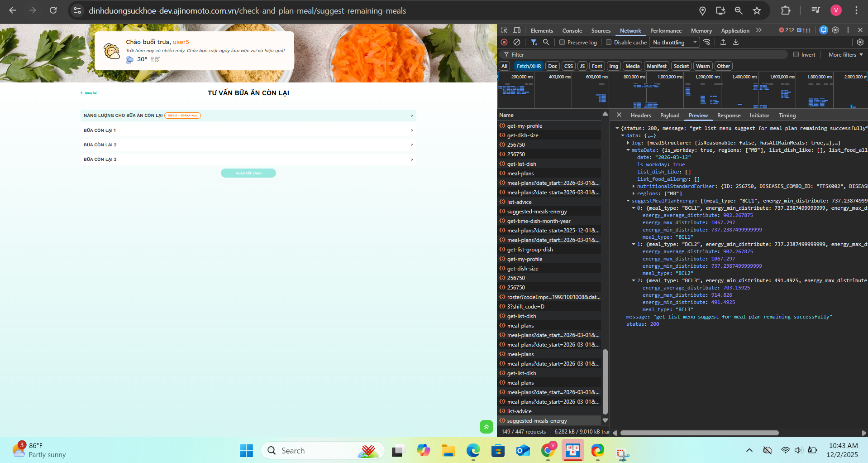The width and height of the screenshot is (868, 463).
Task: Activate the DevTools inspect element picker
Action: [x=504, y=30]
